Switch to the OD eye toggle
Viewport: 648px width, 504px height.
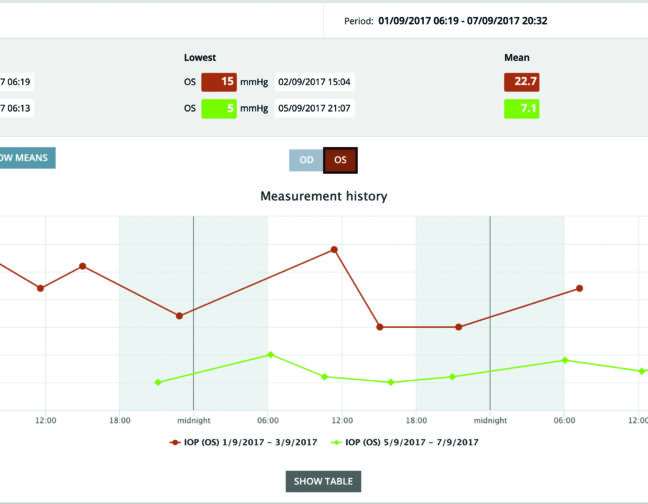click(306, 160)
